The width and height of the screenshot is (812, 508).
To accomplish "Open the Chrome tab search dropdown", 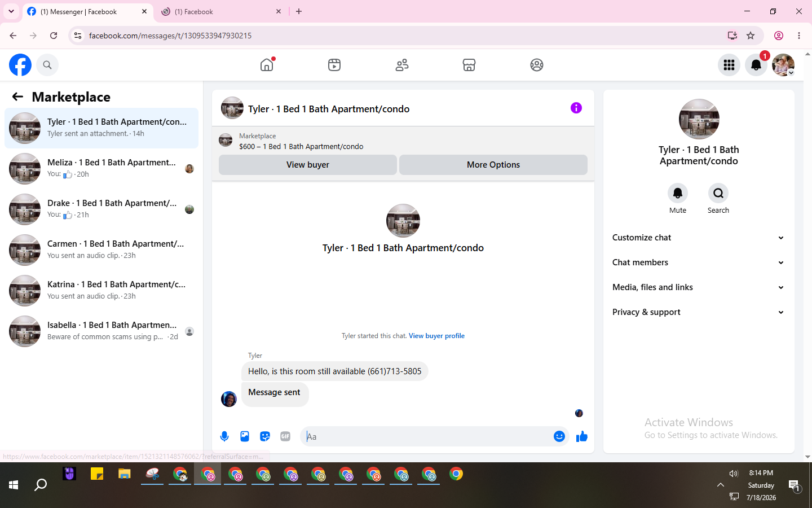I will coord(11,11).
